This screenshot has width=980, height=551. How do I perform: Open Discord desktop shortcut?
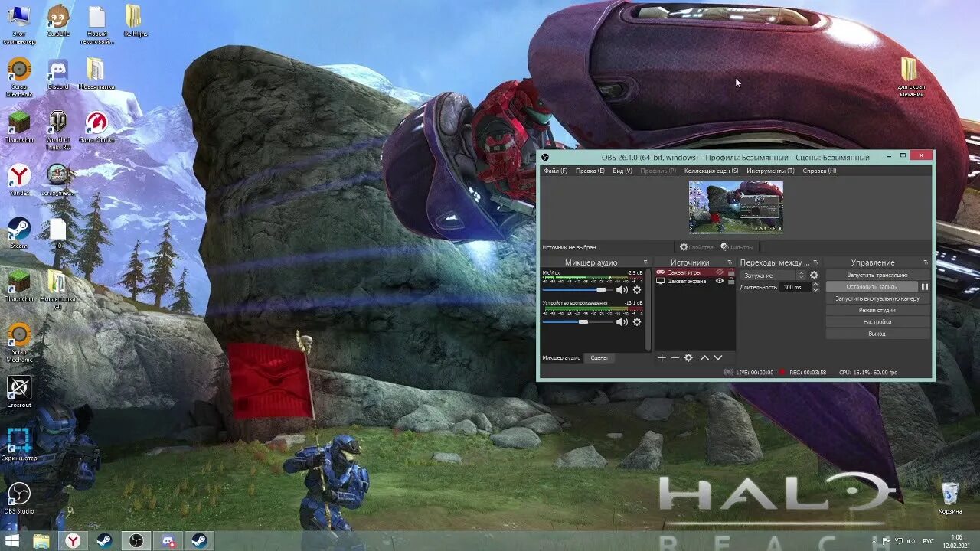tap(58, 75)
